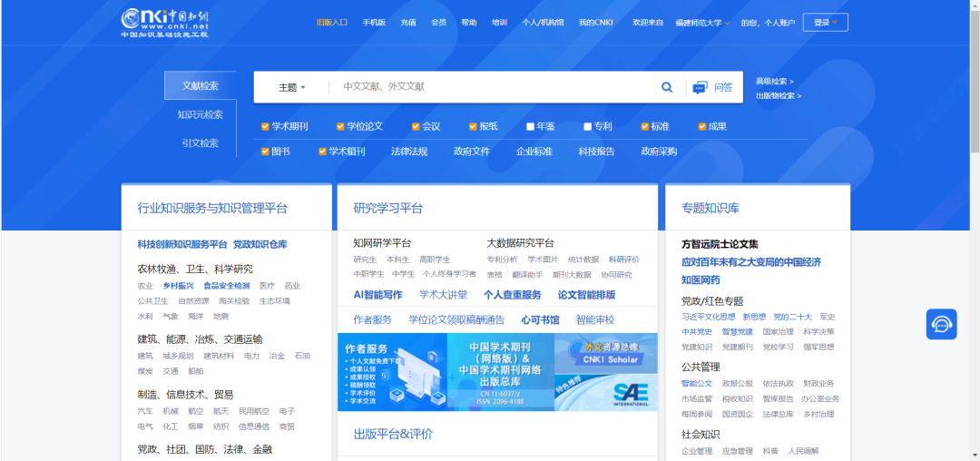Image resolution: width=980 pixels, height=461 pixels.
Task: Open the 心可书馆 link
Action: tap(541, 319)
